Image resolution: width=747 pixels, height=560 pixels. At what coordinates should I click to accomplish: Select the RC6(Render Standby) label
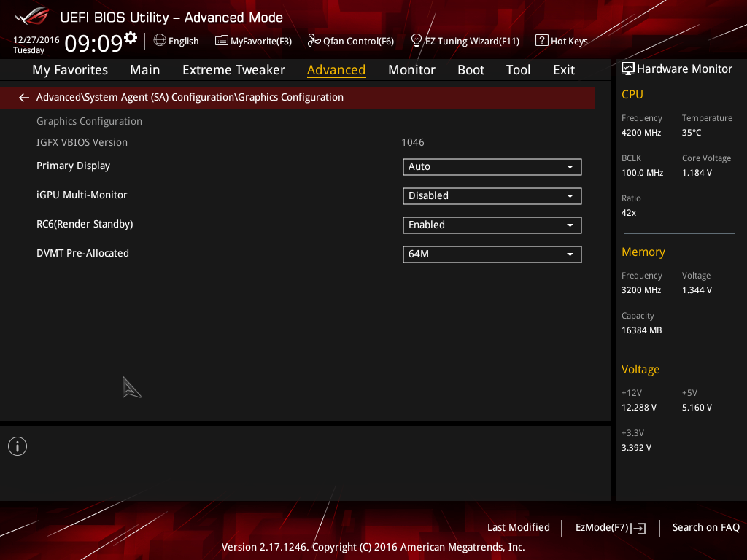pyautogui.click(x=85, y=224)
